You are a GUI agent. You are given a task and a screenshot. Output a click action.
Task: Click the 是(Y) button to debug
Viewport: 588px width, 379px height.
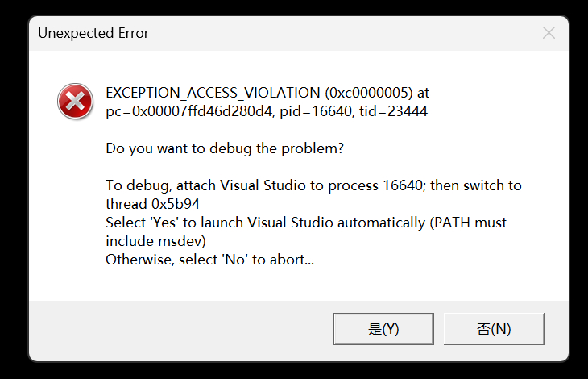pyautogui.click(x=383, y=329)
